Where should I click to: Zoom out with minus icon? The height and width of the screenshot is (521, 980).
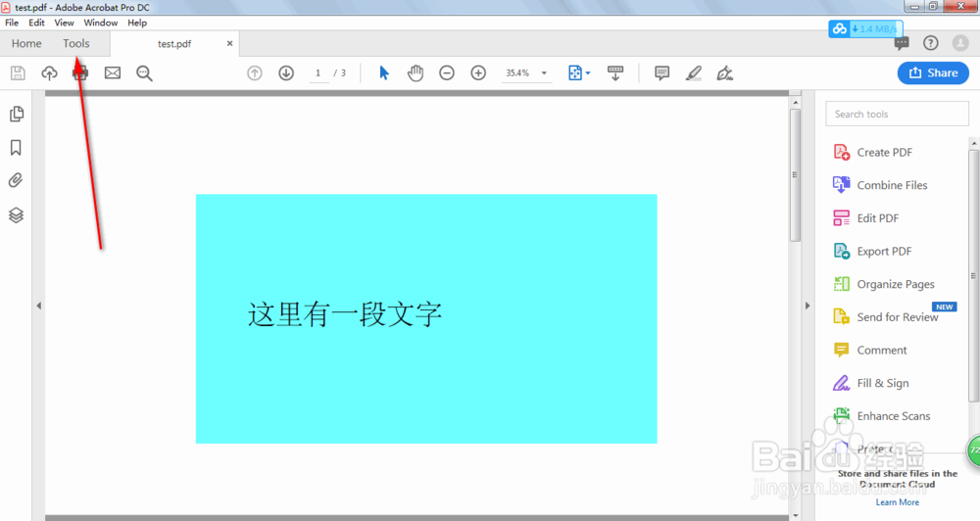(x=447, y=73)
